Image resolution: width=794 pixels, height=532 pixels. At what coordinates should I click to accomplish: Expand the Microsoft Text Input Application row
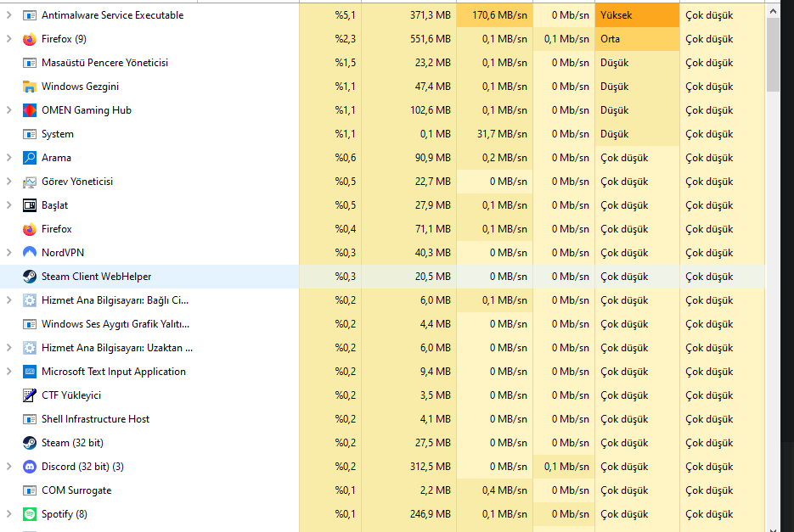pos(8,372)
